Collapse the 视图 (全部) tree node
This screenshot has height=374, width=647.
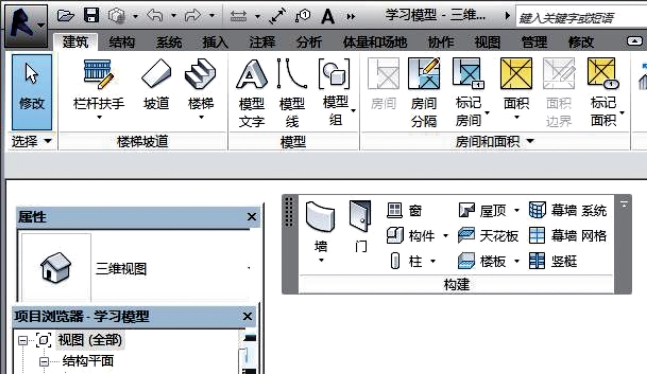[x=23, y=340]
